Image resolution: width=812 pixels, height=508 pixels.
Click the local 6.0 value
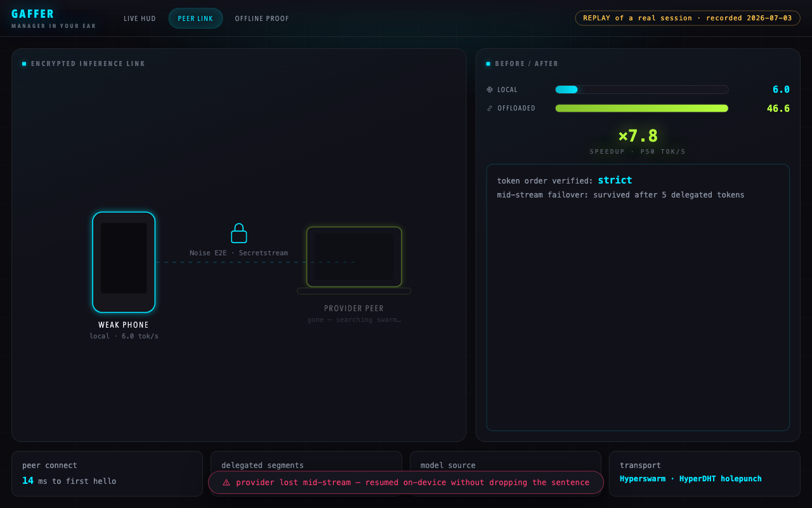(x=781, y=90)
